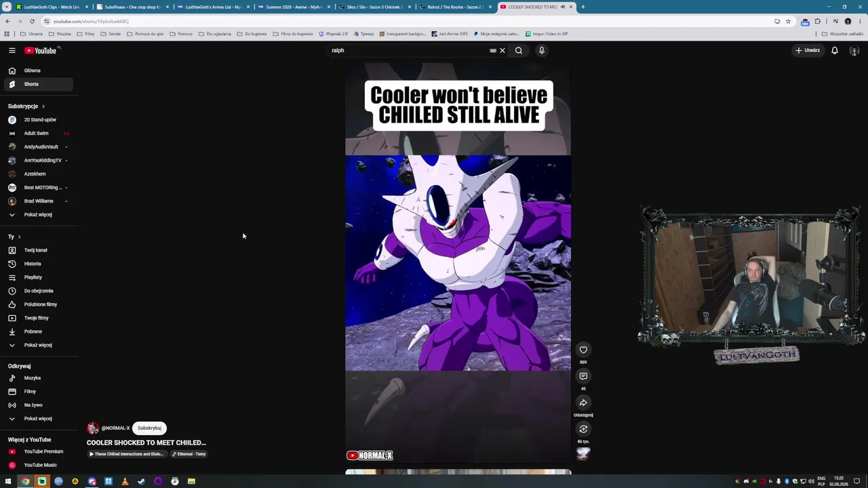
Task: Open comments on the short
Action: (x=583, y=376)
